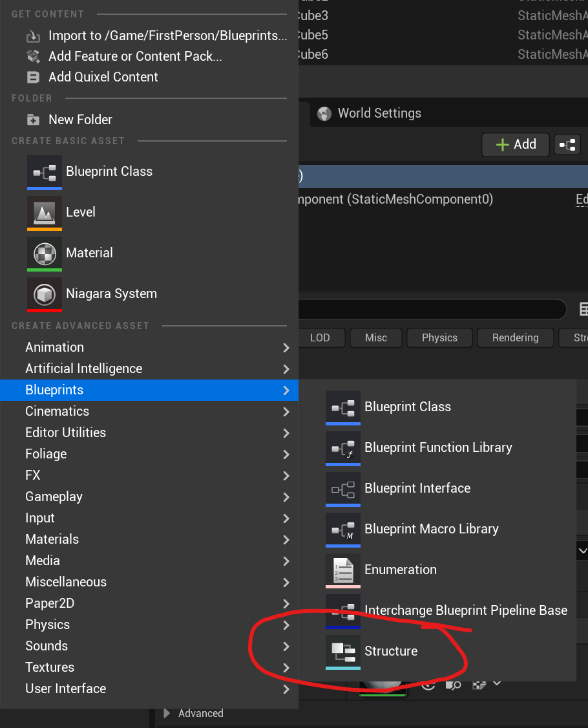This screenshot has height=728, width=588.
Task: Click the Blueprint Function Library icon
Action: point(343,449)
